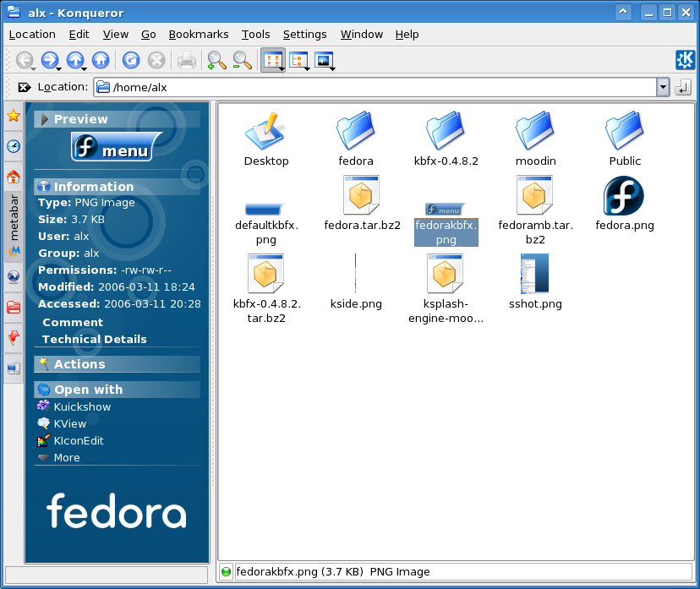Collapse the Information section header
This screenshot has height=589, width=700.
point(117,187)
